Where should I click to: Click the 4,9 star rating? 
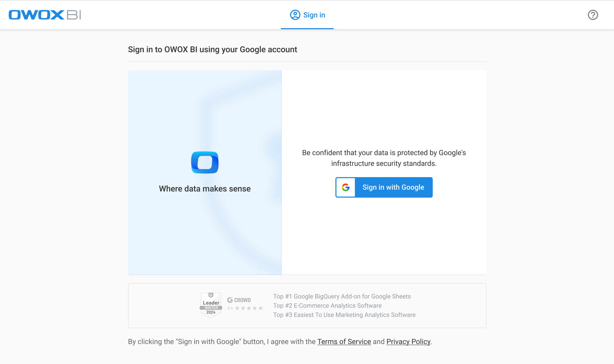(x=245, y=308)
